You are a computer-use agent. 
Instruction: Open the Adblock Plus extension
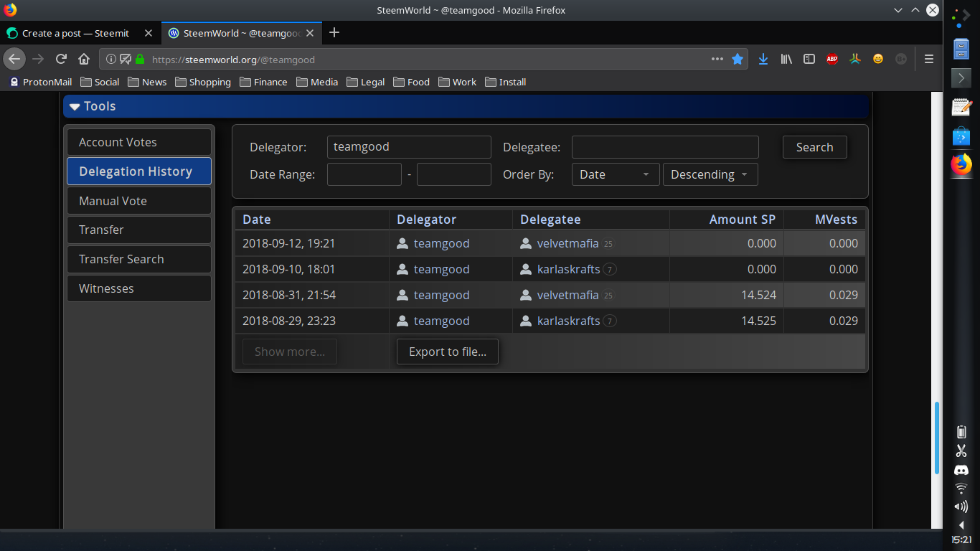point(832,60)
